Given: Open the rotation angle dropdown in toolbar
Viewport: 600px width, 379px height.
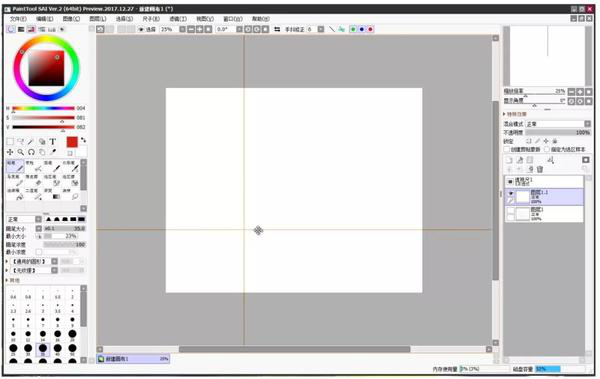Looking at the screenshot, I should point(239,29).
